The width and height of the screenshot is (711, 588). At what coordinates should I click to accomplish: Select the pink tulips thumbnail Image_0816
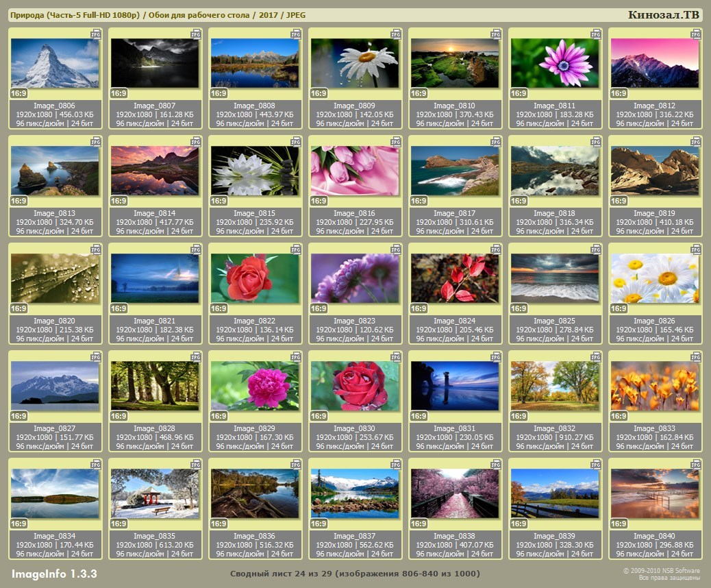click(x=355, y=171)
